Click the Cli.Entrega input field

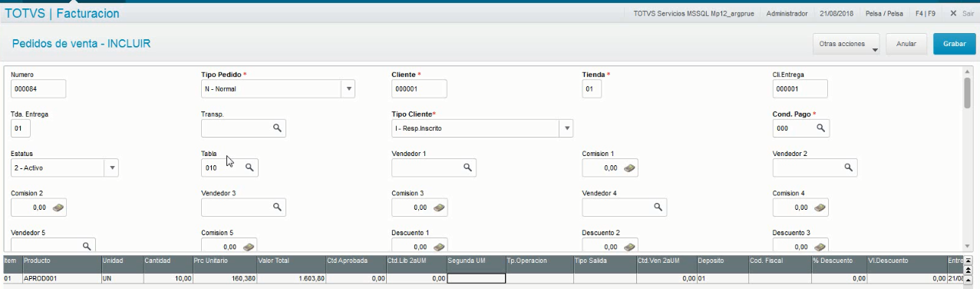[800, 88]
